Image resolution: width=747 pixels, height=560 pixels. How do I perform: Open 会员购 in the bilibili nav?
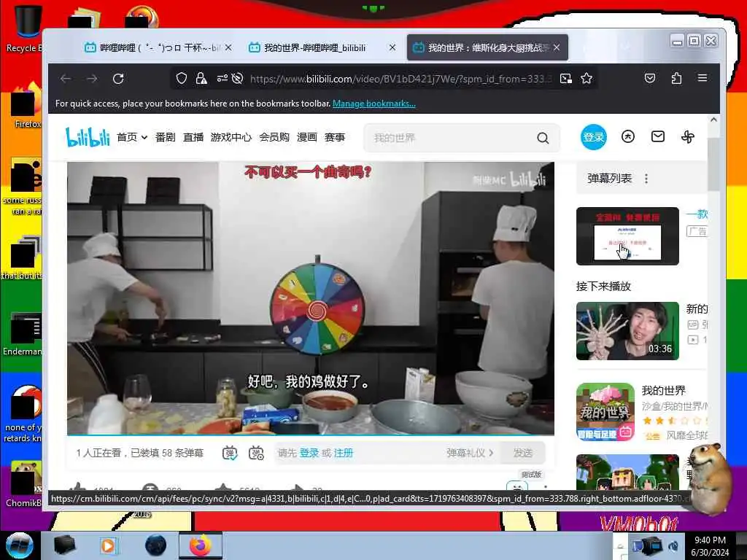point(274,137)
